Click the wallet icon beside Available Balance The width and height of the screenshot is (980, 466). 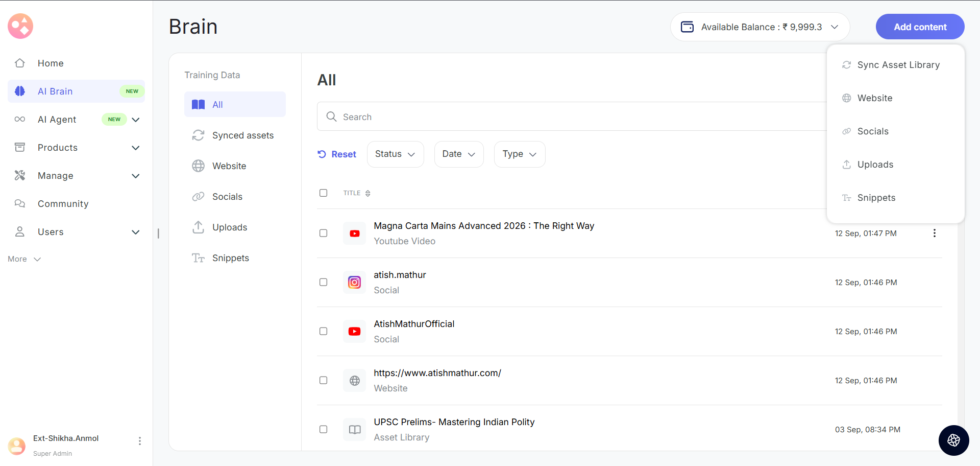[687, 27]
